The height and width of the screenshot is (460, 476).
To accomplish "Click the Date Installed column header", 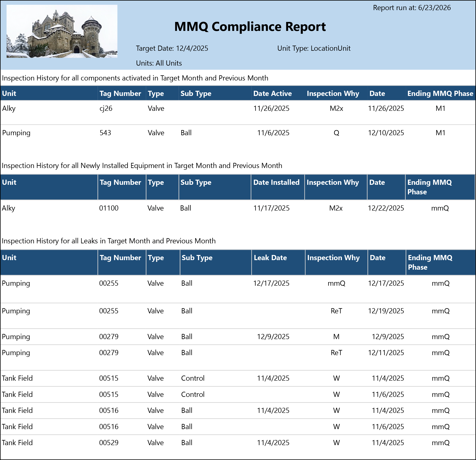I will point(276,182).
